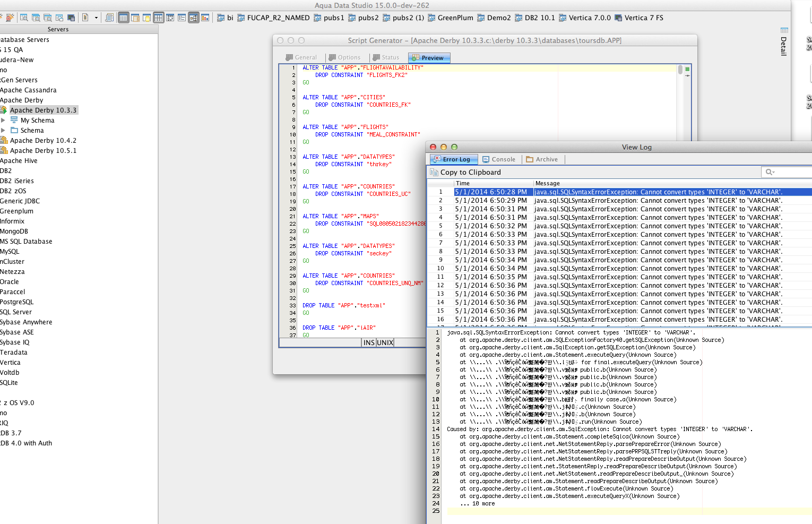Toggle the form list view toolbar button
This screenshot has height=524, width=812.
[182, 18]
